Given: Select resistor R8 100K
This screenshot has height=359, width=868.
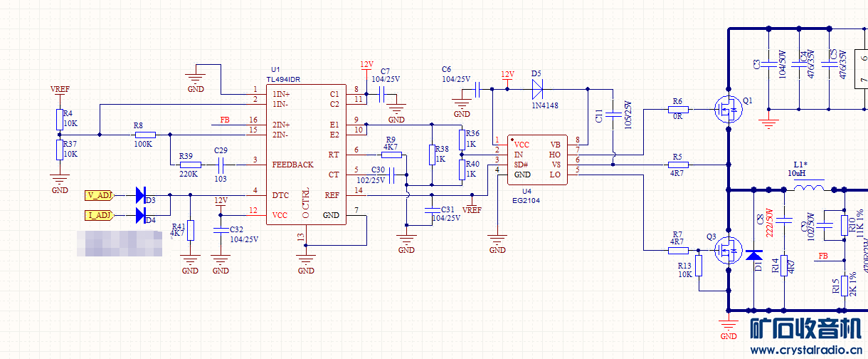Looking at the screenshot, I should click(145, 135).
